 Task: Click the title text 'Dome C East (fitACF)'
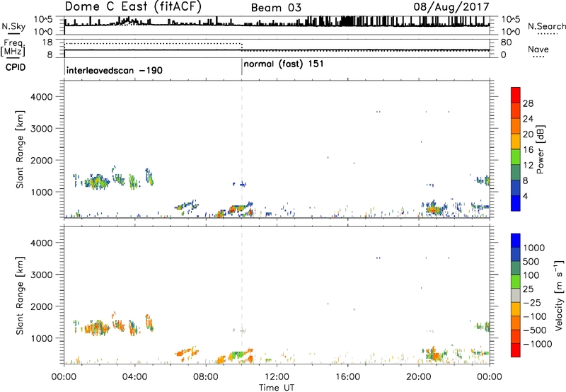tap(133, 7)
